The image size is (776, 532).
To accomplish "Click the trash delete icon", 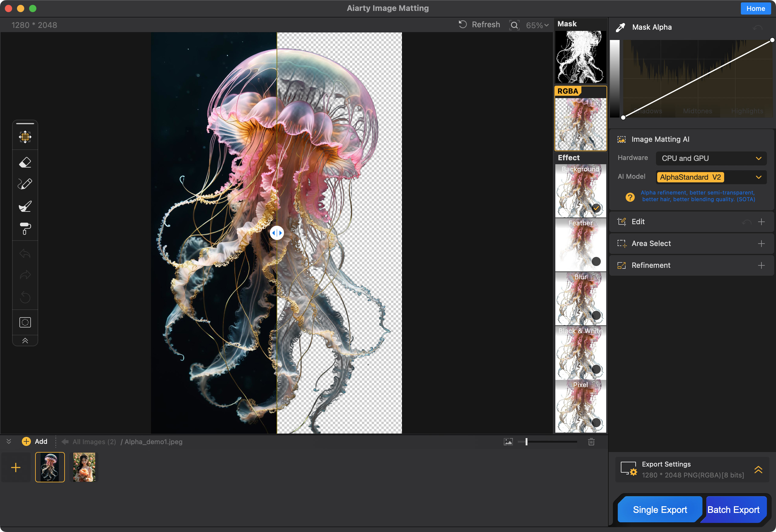I will [x=591, y=441].
